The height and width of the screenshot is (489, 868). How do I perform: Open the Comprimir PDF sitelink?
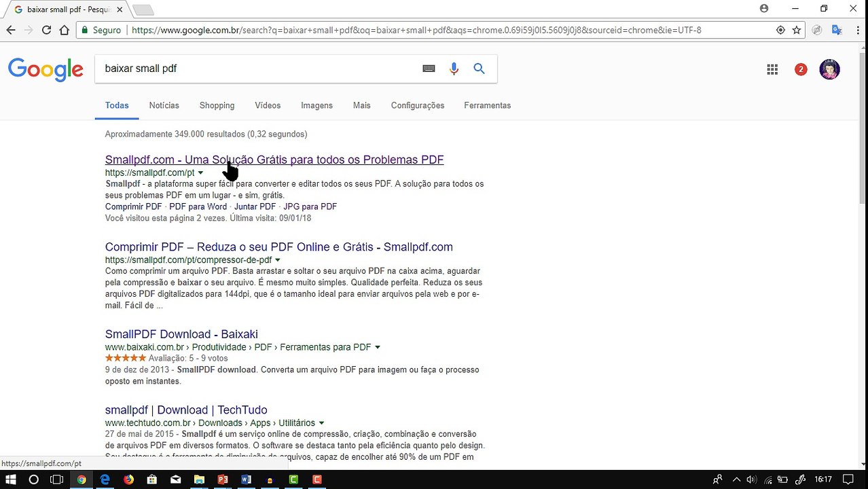(x=134, y=206)
